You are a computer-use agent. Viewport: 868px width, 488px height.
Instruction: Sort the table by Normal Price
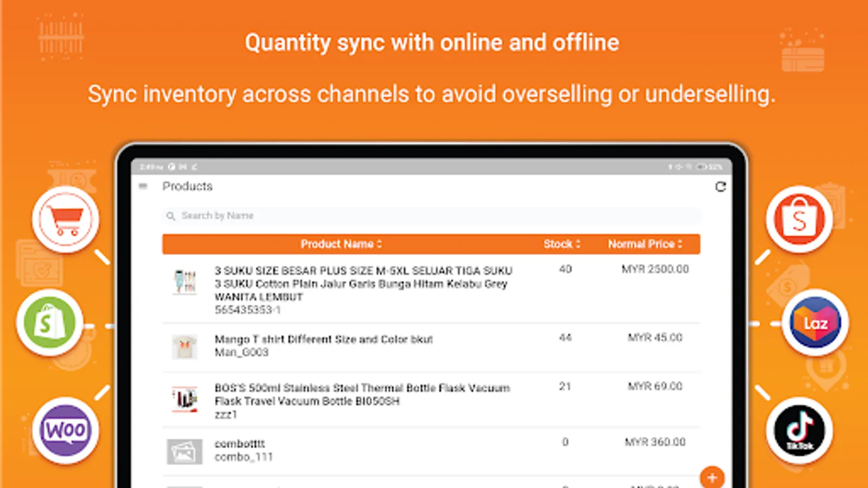coord(645,244)
